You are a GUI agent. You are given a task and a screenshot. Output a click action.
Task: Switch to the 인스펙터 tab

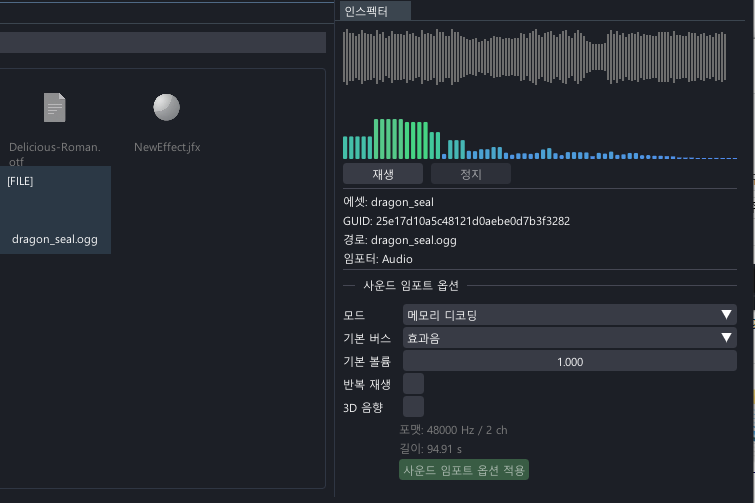coord(375,11)
